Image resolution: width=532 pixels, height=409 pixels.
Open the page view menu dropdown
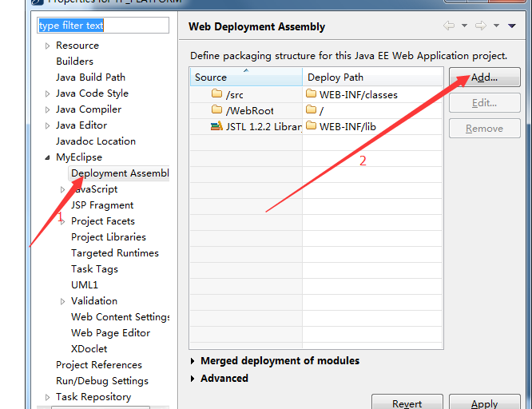tap(512, 26)
